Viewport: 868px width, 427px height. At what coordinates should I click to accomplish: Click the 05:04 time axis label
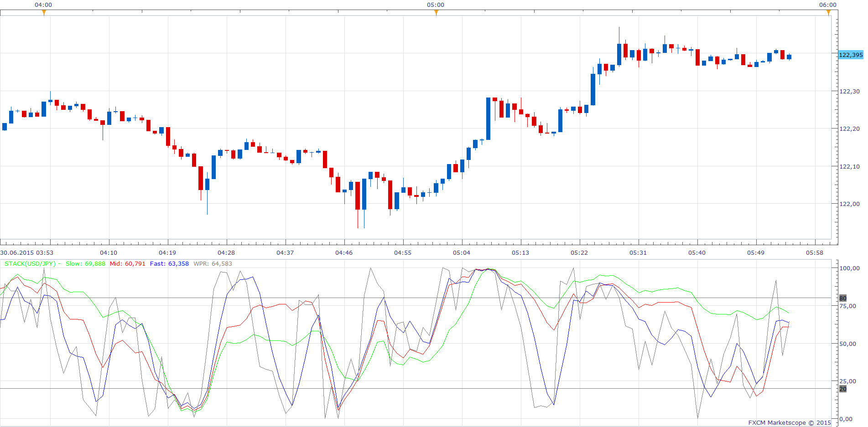pyautogui.click(x=462, y=253)
